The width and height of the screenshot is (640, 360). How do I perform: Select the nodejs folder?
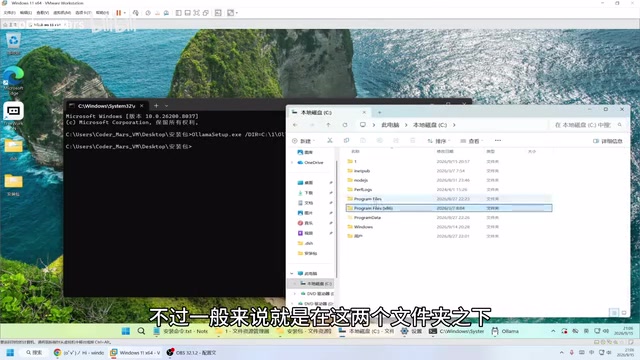pyautogui.click(x=449, y=180)
